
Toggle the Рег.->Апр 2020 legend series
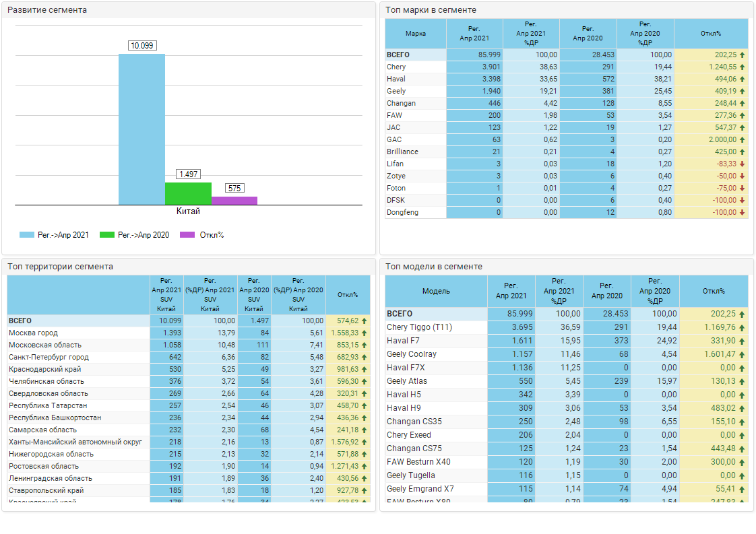[x=135, y=235]
